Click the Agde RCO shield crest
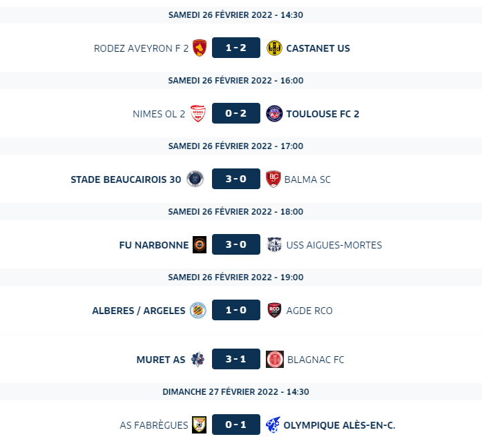 [x=274, y=310]
